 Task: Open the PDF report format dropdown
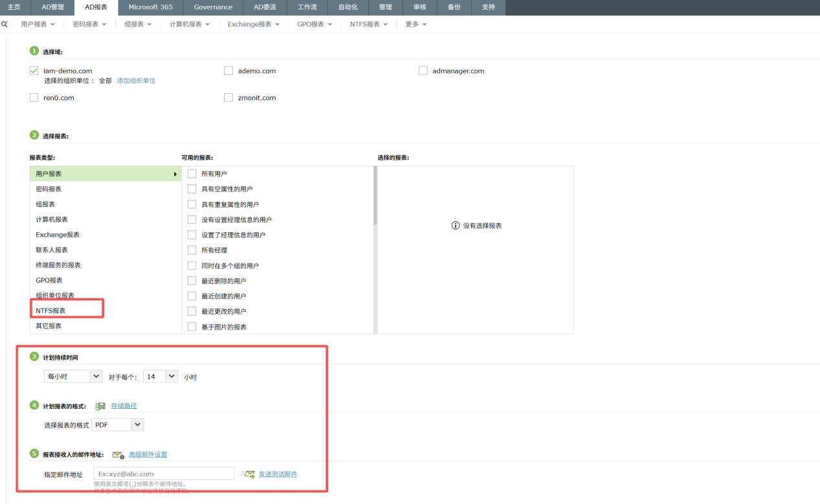[118, 425]
